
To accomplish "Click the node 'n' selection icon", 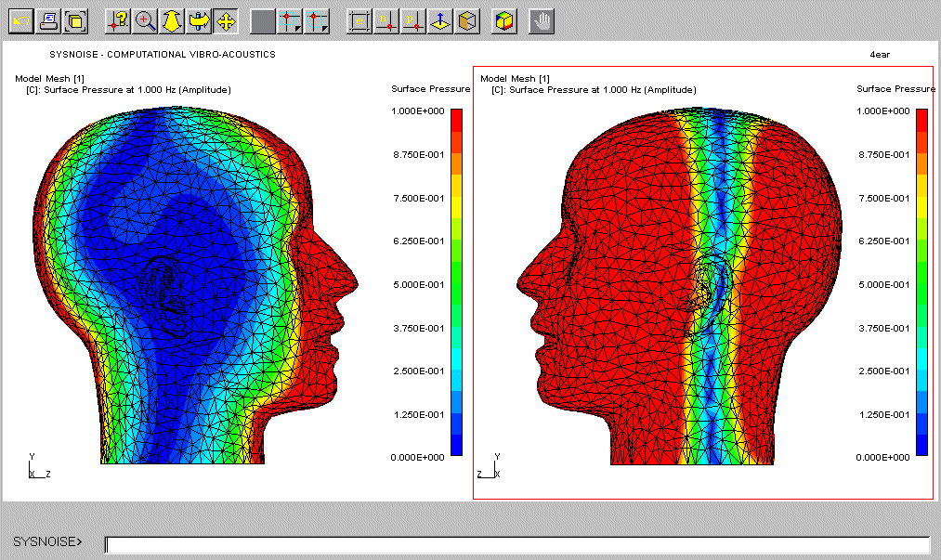I will tap(386, 20).
